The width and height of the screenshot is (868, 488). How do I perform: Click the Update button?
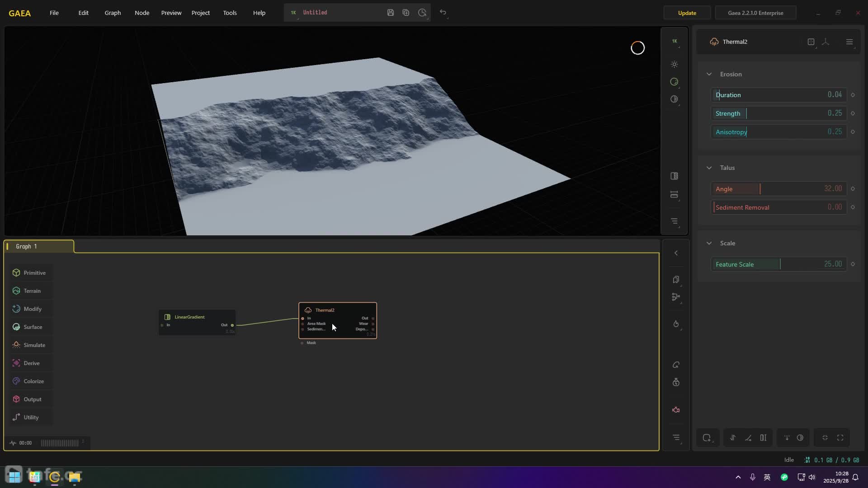point(687,13)
